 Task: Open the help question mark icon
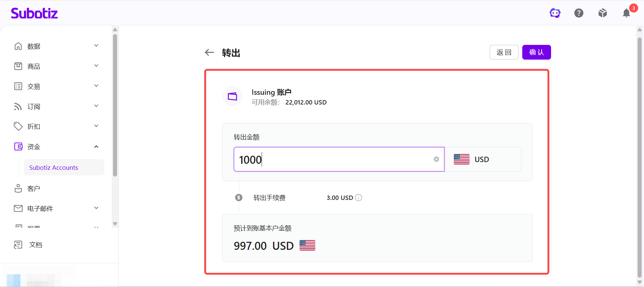tap(579, 13)
